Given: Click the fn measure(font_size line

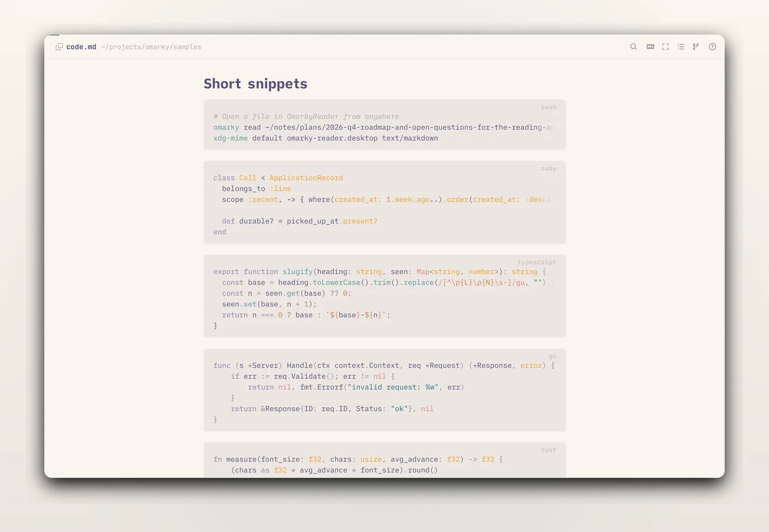Looking at the screenshot, I should [358, 459].
